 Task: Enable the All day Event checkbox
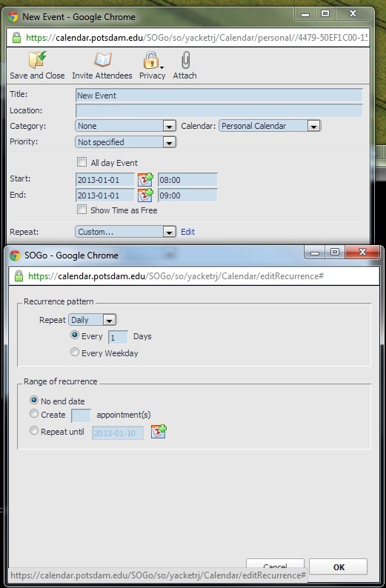click(81, 162)
